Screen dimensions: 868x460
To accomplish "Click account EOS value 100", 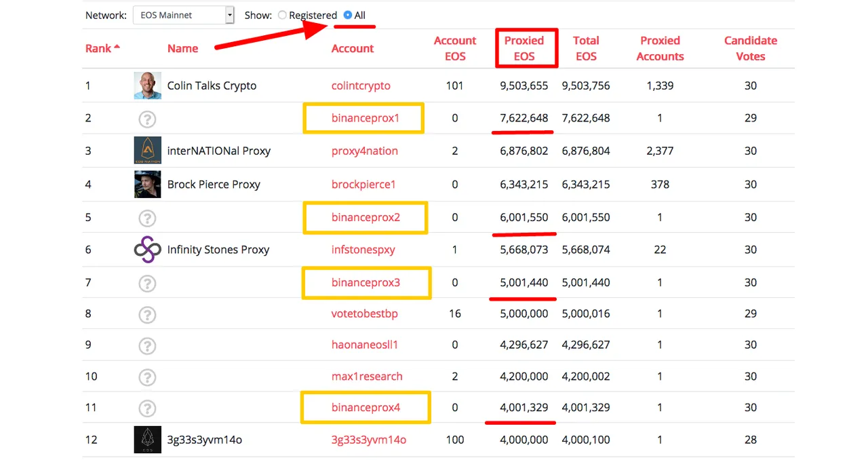I will click(x=455, y=440).
